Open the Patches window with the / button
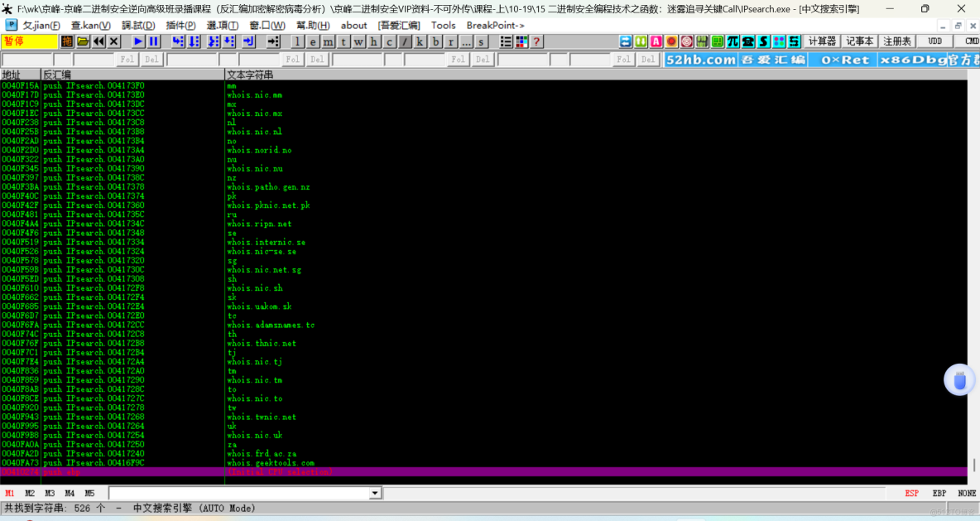 click(x=405, y=42)
